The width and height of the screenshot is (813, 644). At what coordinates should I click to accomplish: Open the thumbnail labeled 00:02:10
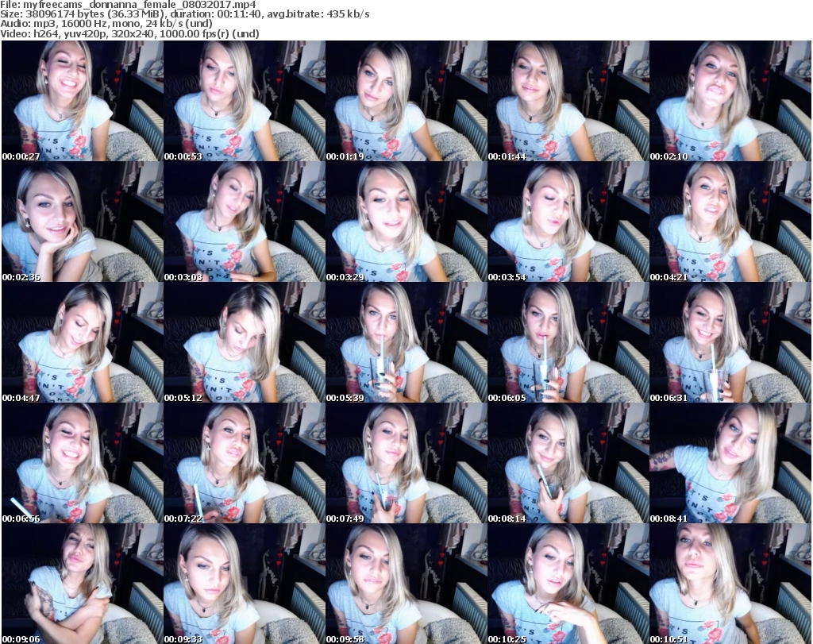[x=730, y=101]
